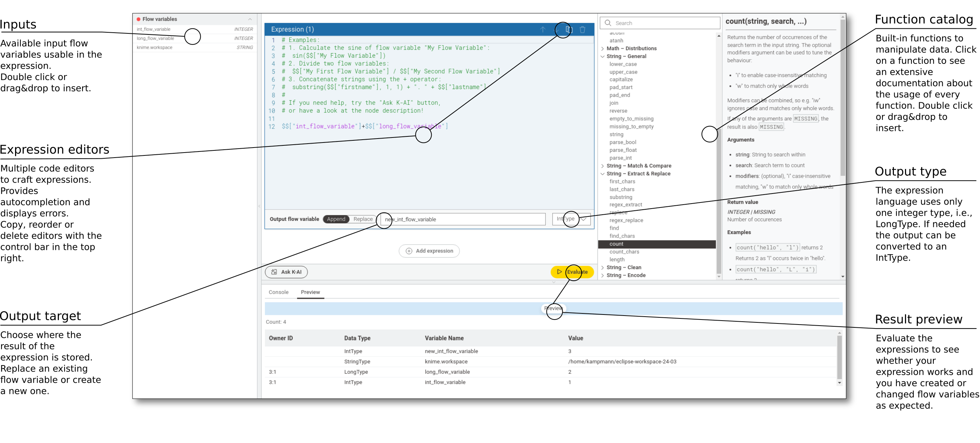Select length function

[x=617, y=260]
